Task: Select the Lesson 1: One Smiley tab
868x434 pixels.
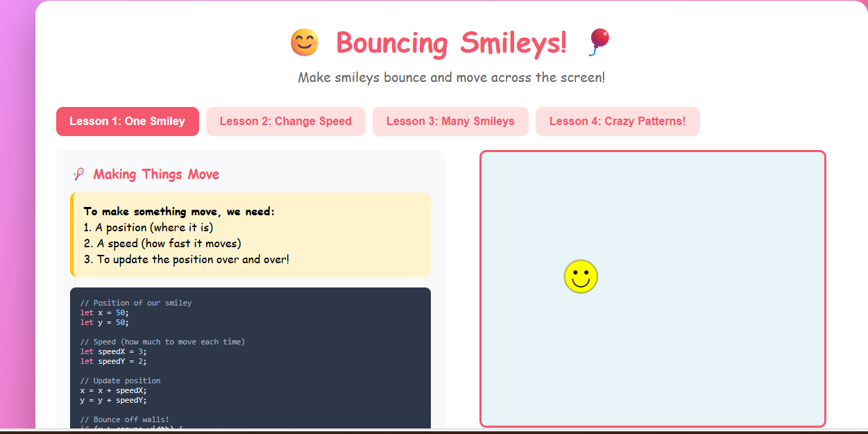Action: tap(127, 121)
